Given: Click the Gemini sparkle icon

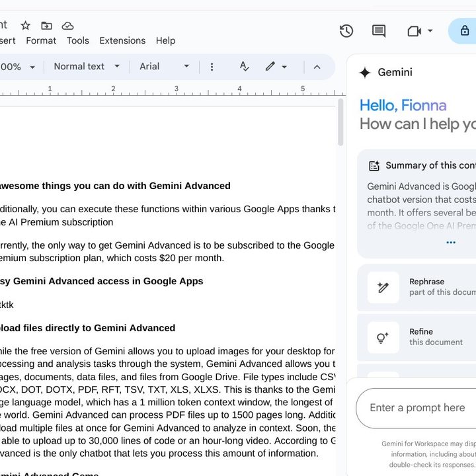Looking at the screenshot, I should (365, 73).
